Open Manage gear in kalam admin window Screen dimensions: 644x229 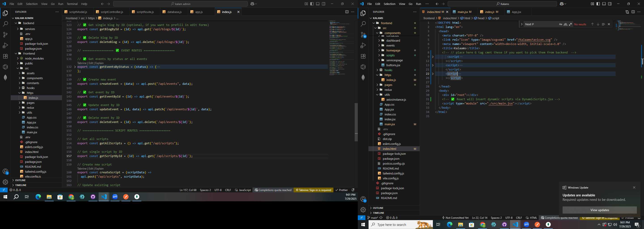click(5, 182)
